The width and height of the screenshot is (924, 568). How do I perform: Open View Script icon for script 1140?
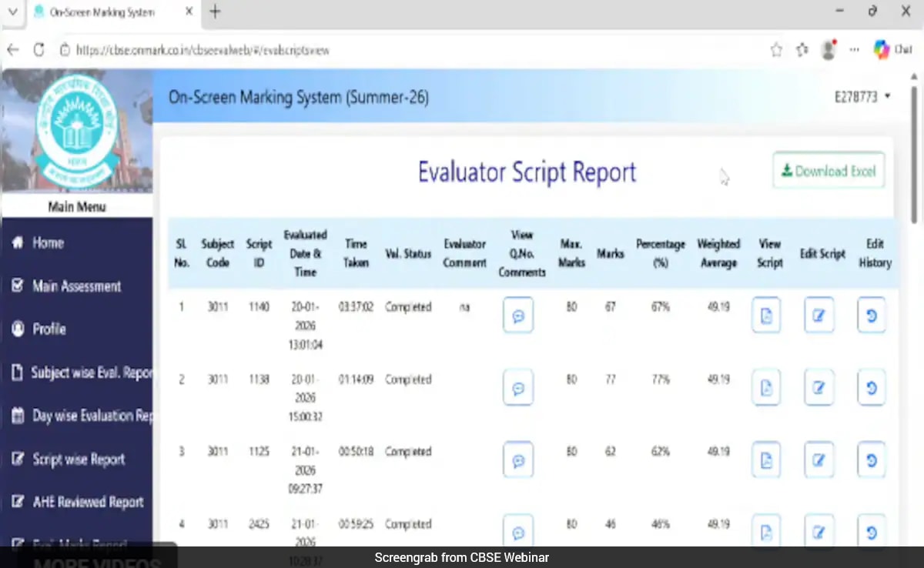766,315
